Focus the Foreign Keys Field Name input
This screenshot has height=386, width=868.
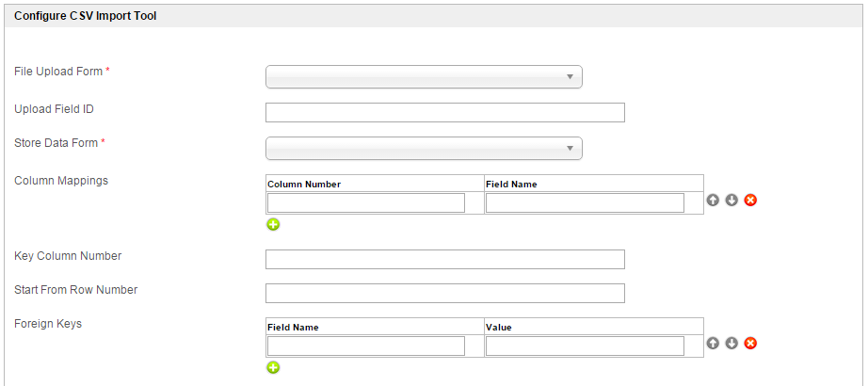pos(366,346)
